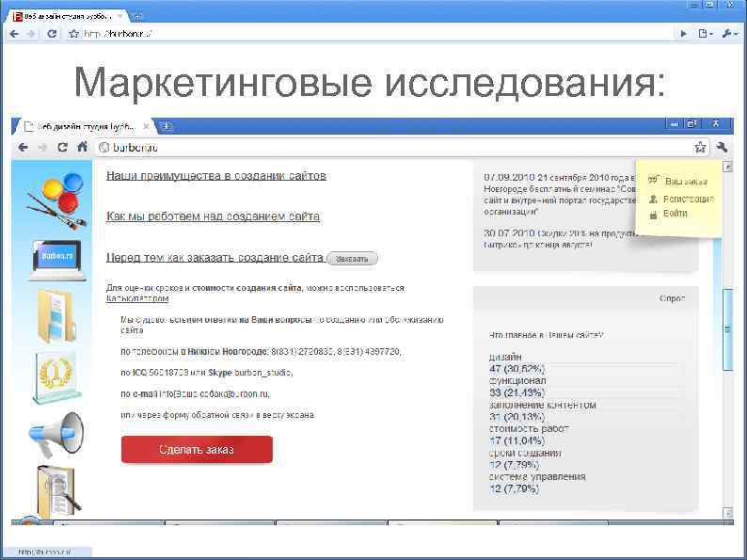Click the outer browser go arrow icon

coord(684,34)
